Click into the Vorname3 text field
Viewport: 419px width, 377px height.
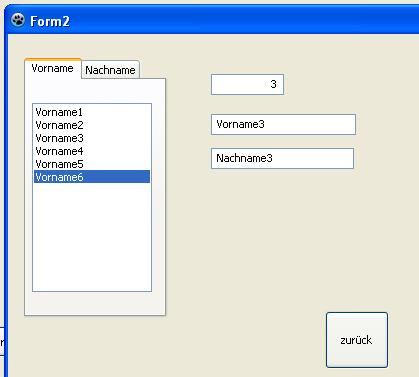(x=283, y=124)
